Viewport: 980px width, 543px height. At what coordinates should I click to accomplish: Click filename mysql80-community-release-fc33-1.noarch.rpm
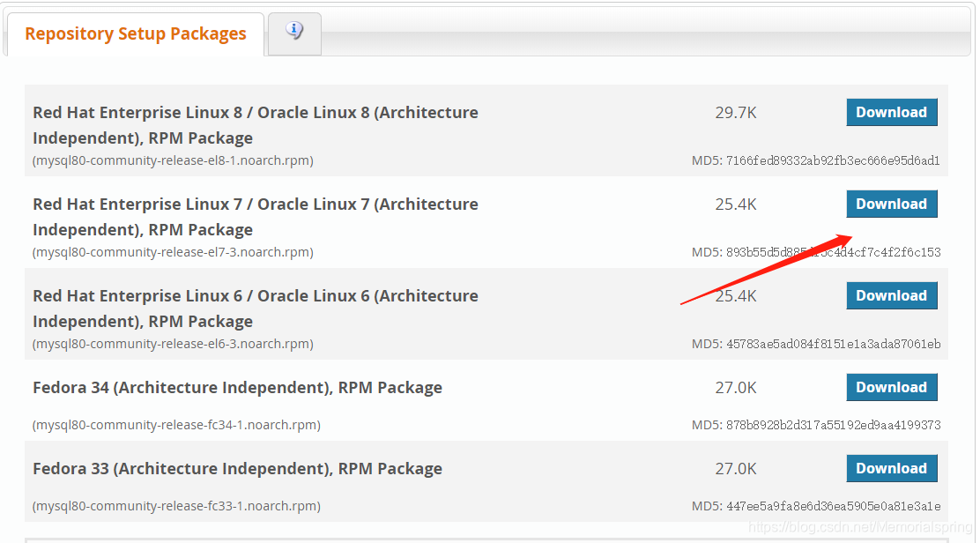176,507
